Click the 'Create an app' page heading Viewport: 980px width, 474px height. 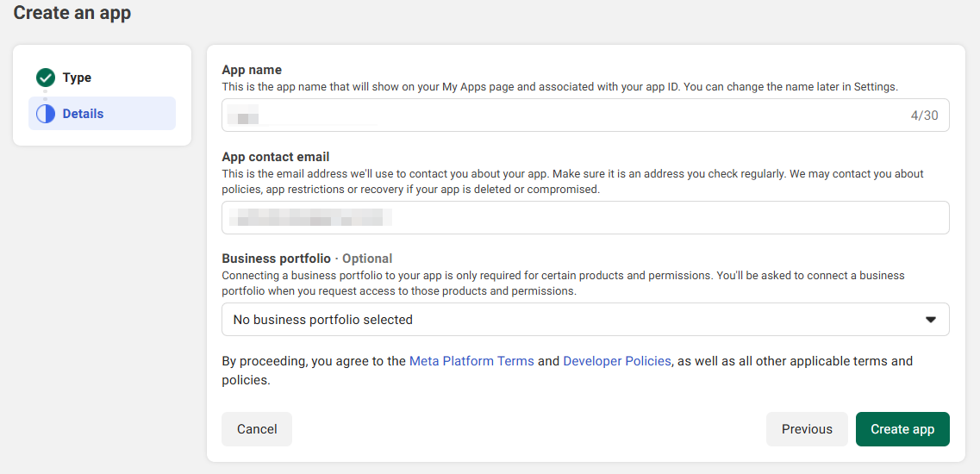72,13
